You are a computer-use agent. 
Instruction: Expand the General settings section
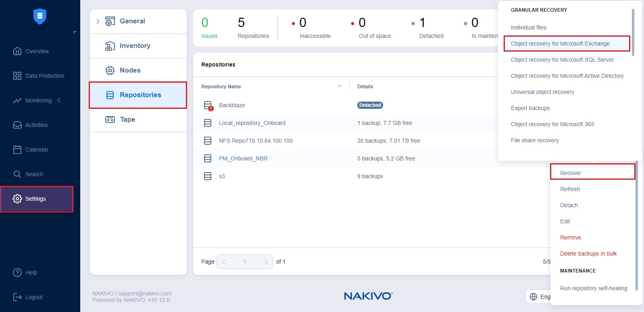[x=98, y=21]
